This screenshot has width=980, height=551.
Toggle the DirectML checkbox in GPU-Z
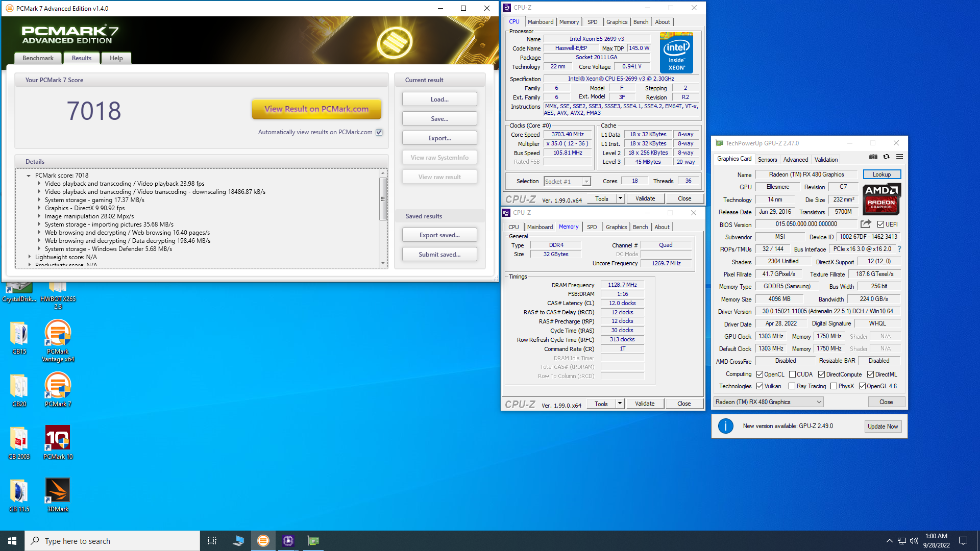click(871, 374)
